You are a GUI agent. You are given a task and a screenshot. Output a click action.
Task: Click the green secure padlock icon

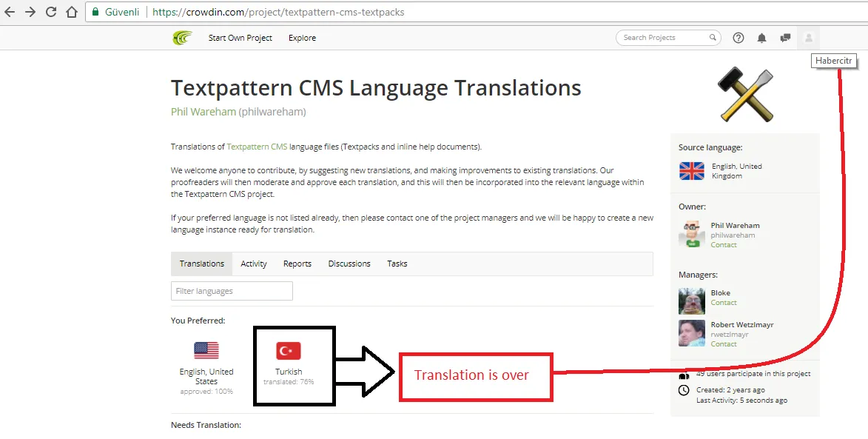95,12
